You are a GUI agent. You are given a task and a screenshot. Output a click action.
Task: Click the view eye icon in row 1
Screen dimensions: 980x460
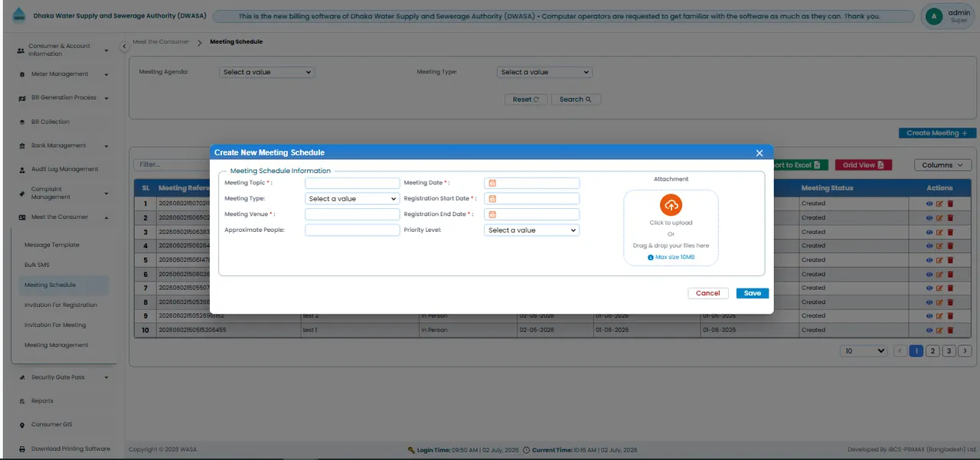tap(930, 204)
